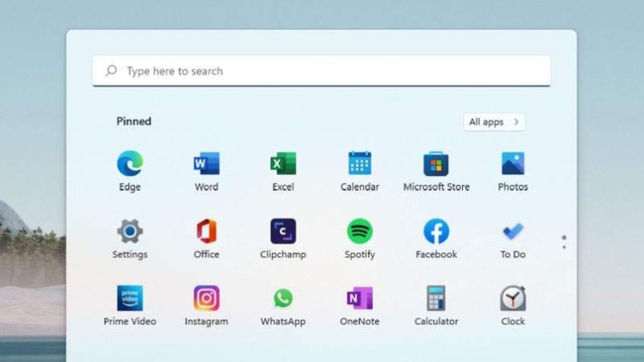This screenshot has height=362, width=644.
Task: Open the OneNote app icon
Action: point(360,298)
